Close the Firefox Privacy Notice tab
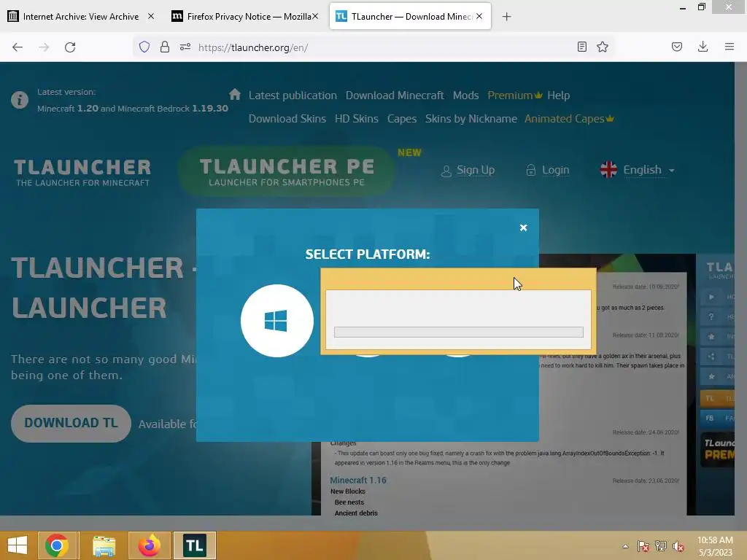This screenshot has height=560, width=747. click(315, 16)
